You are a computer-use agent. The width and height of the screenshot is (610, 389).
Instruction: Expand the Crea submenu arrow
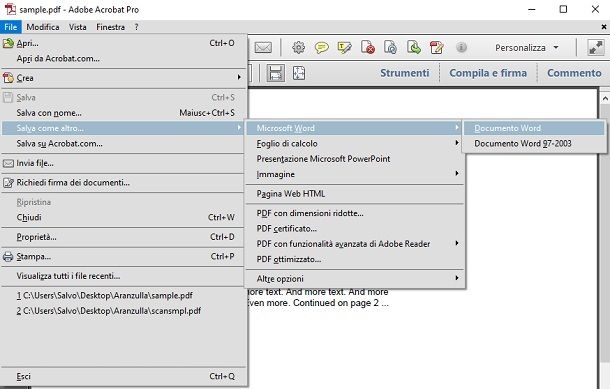[239, 77]
